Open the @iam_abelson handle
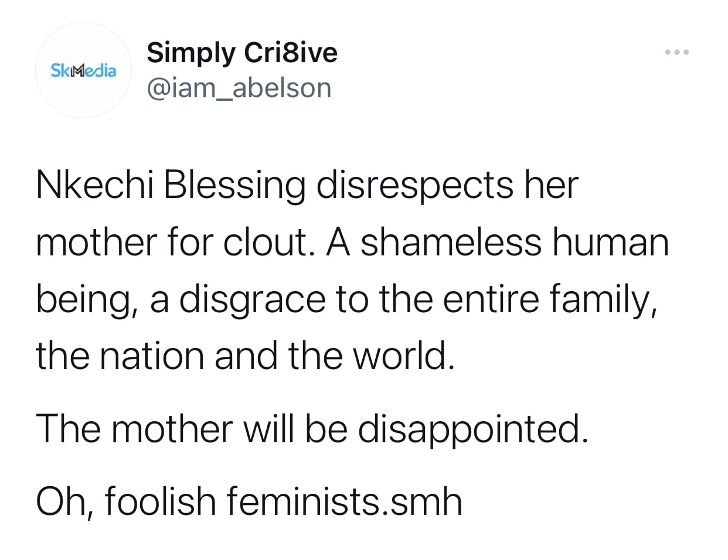This screenshot has width=728, height=560. tap(239, 88)
